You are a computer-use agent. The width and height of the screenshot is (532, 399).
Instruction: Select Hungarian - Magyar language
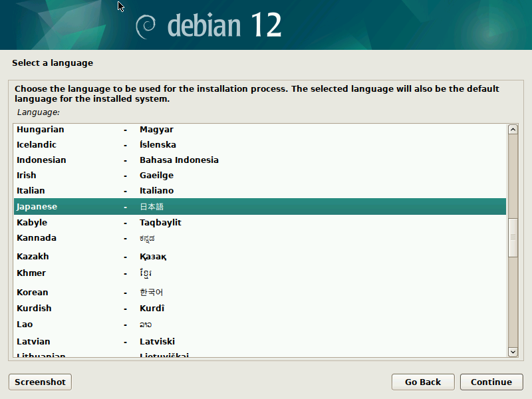click(260, 130)
